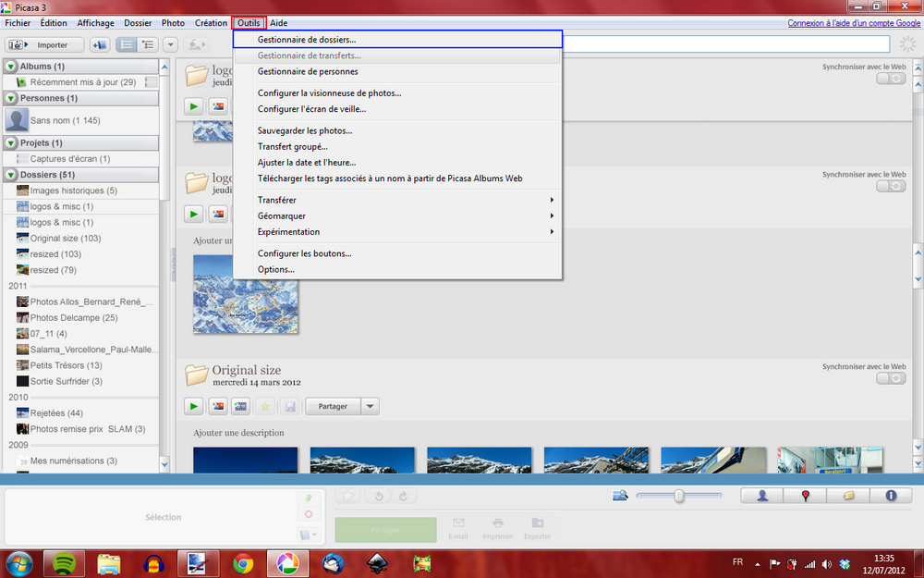924x578 pixels.
Task: Click the save disk icon in Original size
Action: [289, 406]
